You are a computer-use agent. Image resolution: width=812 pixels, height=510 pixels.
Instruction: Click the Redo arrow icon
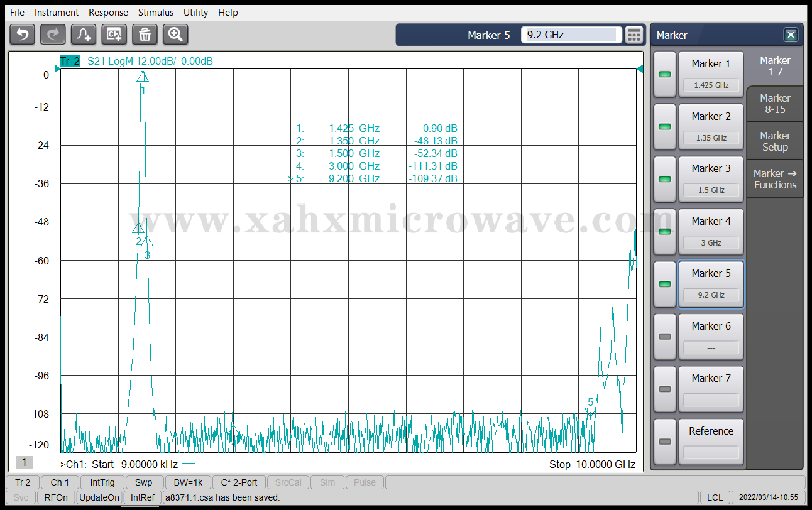tap(53, 35)
